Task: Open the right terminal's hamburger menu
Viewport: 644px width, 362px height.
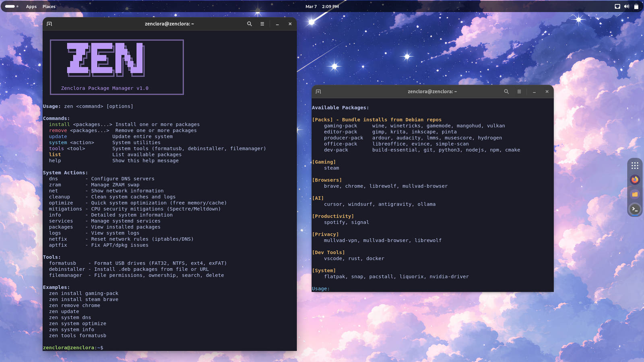Action: (x=519, y=91)
